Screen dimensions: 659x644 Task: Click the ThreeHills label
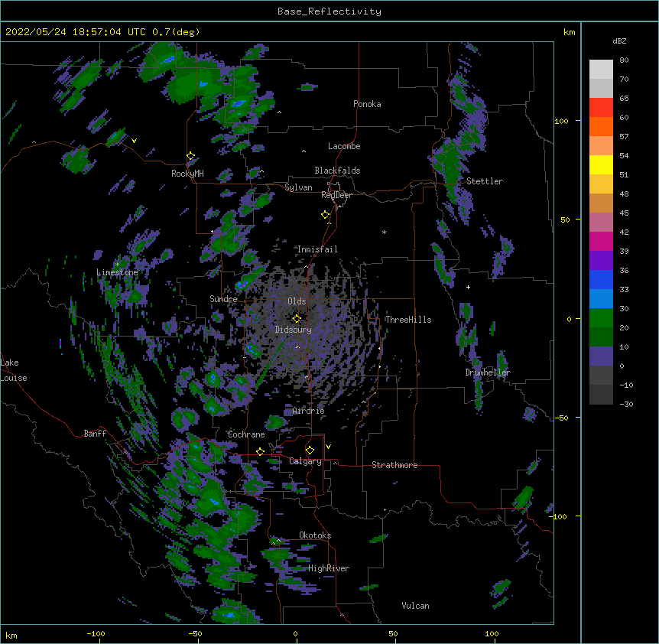pos(408,320)
